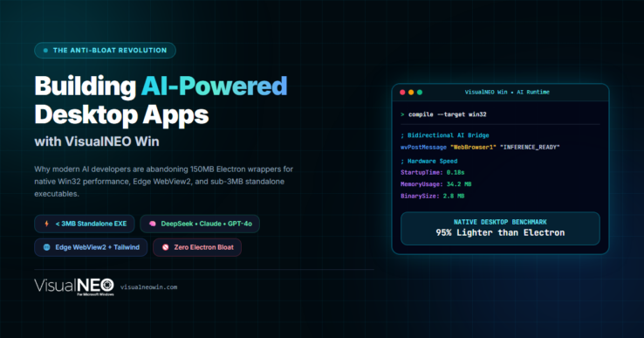Click the yellow dot in terminal title bar
This screenshot has width=644, height=338.
[411, 92]
